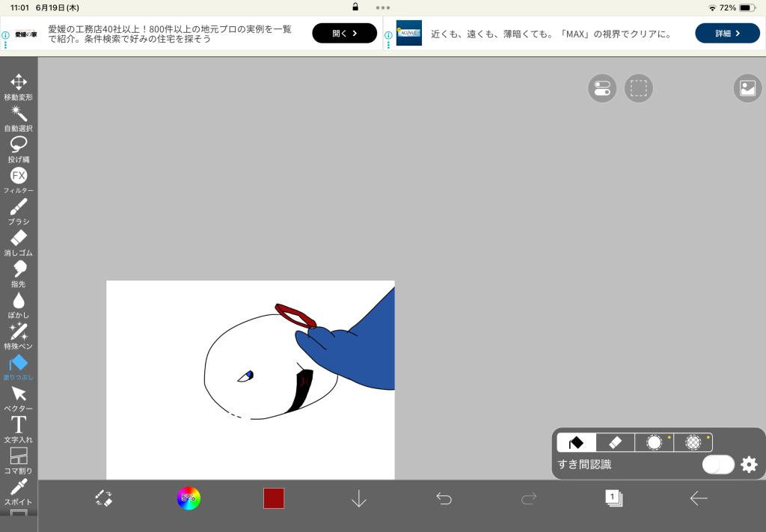Toggle the selection area dashed-square button
Screen dimensions: 766x532
[x=638, y=88]
